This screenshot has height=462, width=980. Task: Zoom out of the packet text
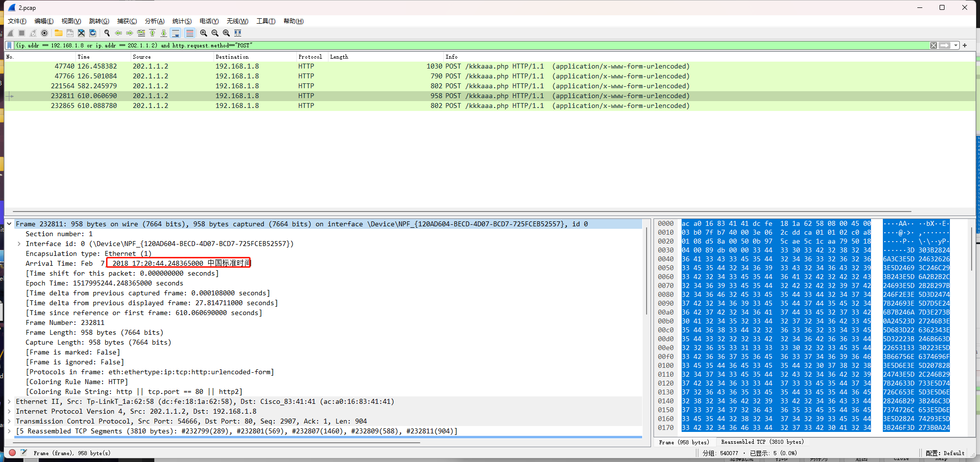coord(215,33)
